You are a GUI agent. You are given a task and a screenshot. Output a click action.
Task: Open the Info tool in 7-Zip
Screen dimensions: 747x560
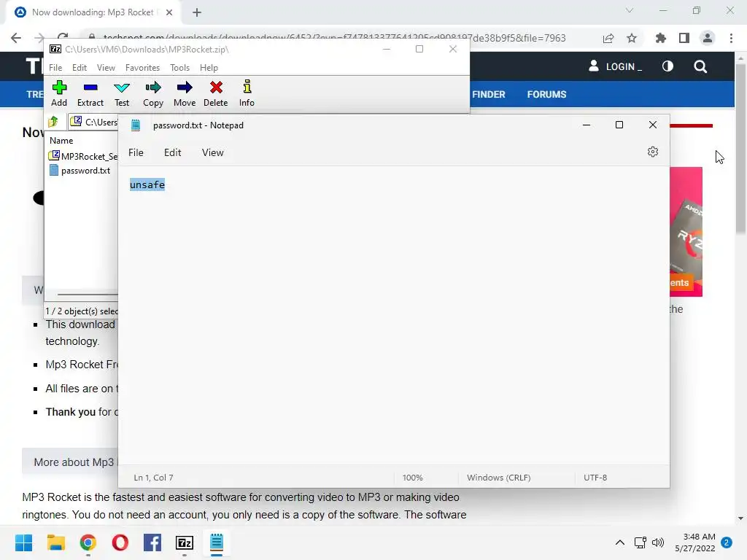247,93
